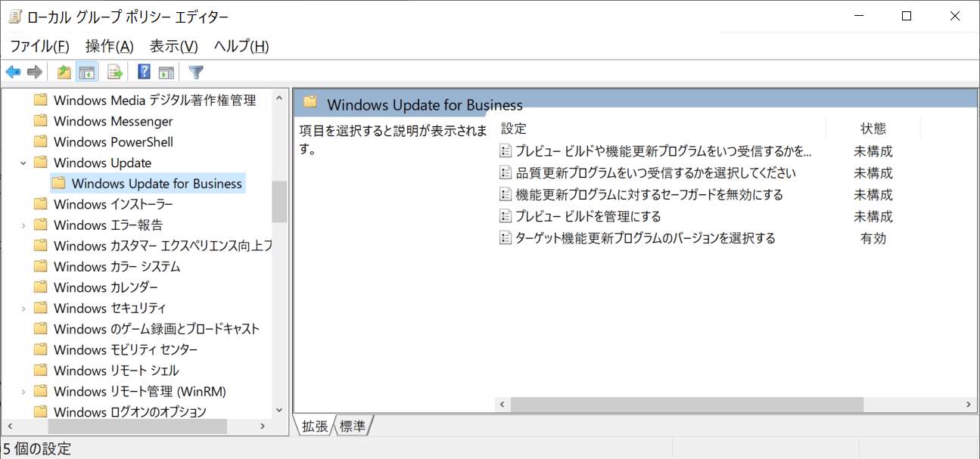980x459 pixels.
Task: Switch to the 標準 tab
Action: 353,426
